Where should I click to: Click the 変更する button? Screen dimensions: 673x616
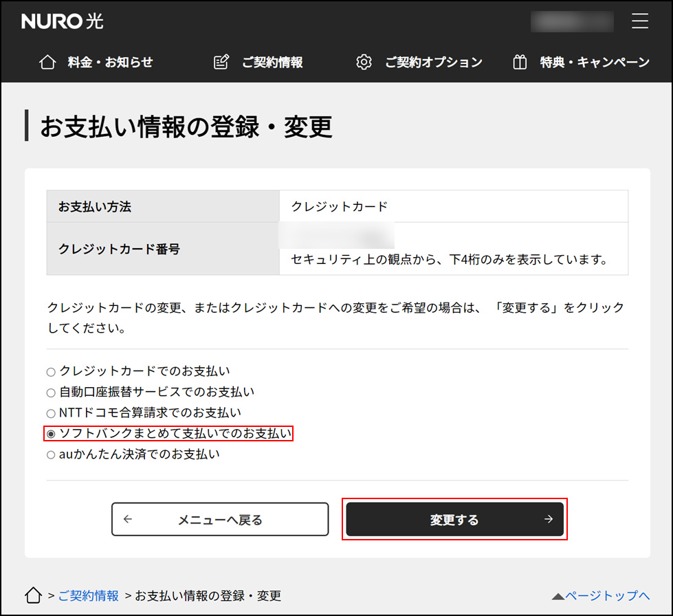454,520
